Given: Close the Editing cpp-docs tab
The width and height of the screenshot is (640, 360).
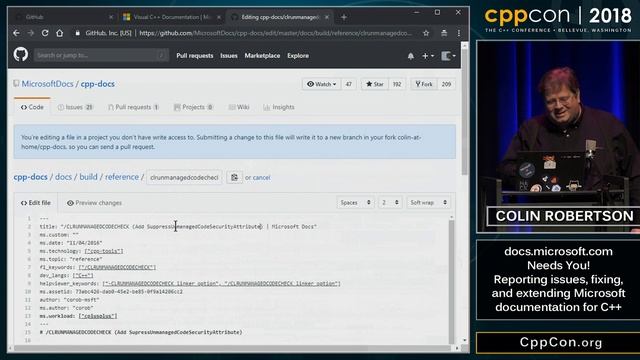Looking at the screenshot, I should 327,17.
